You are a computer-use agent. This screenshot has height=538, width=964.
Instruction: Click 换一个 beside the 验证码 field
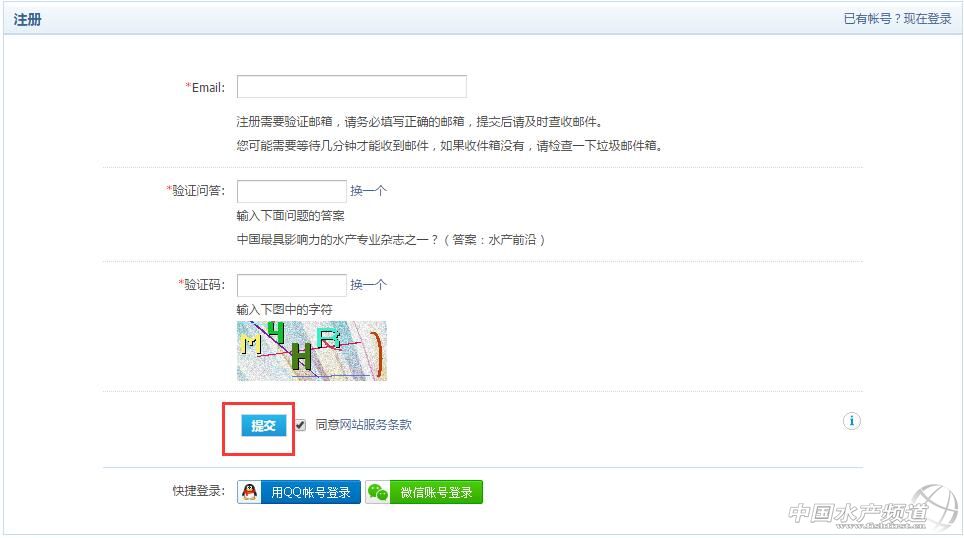368,285
